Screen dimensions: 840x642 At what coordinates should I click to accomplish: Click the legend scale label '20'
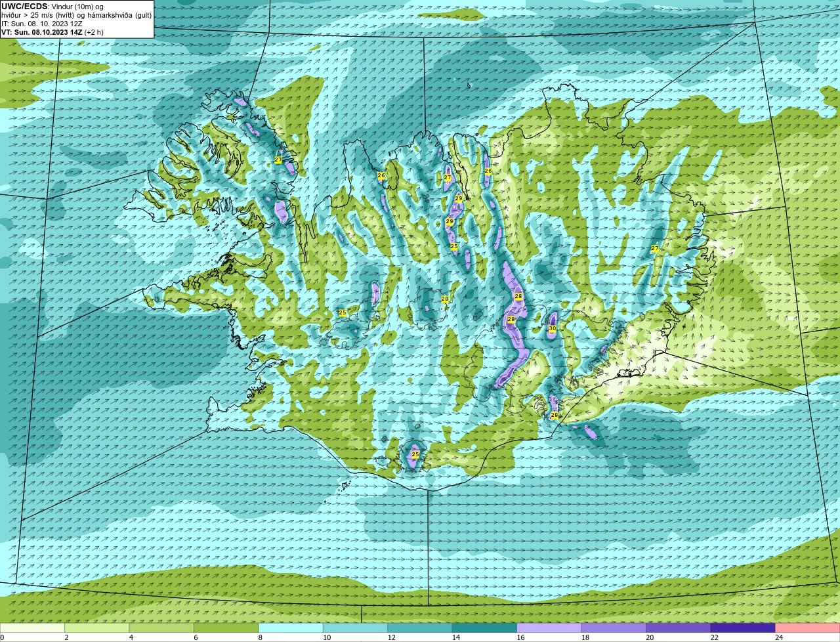tap(650, 637)
